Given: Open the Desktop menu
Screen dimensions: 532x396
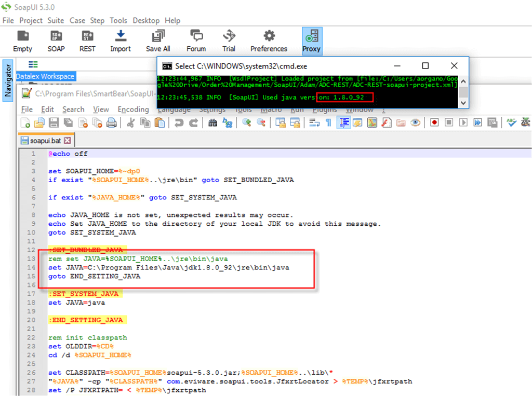Looking at the screenshot, I should pyautogui.click(x=146, y=20).
